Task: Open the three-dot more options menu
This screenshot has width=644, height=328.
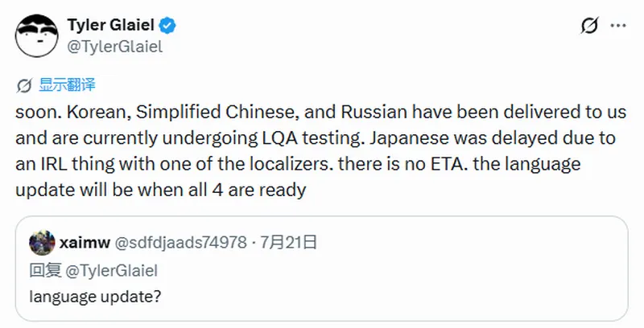Action: 618,26
